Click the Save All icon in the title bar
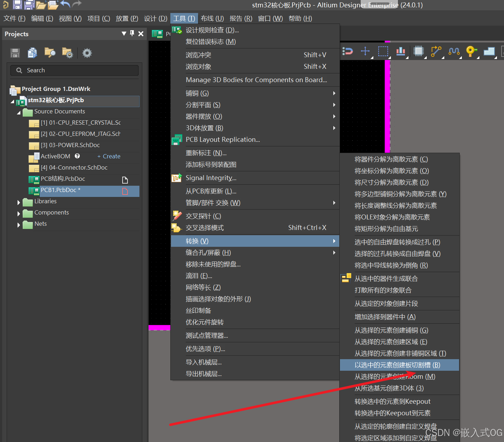This screenshot has width=504, height=442. coord(29,5)
